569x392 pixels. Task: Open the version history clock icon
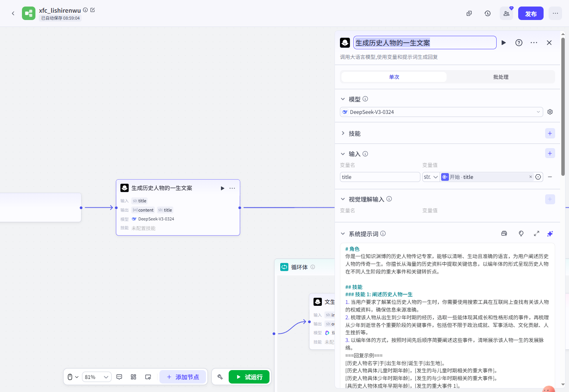pyautogui.click(x=487, y=13)
